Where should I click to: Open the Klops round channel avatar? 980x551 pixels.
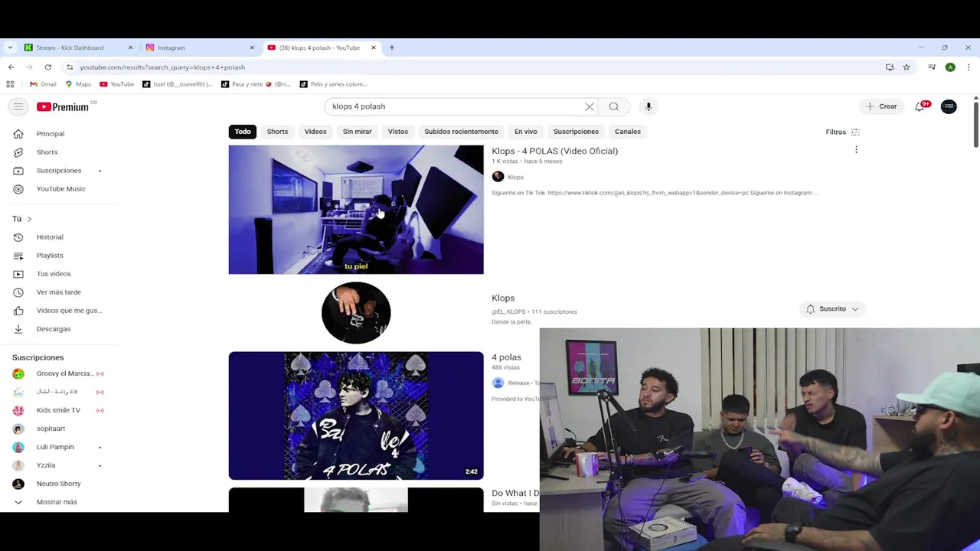point(356,312)
